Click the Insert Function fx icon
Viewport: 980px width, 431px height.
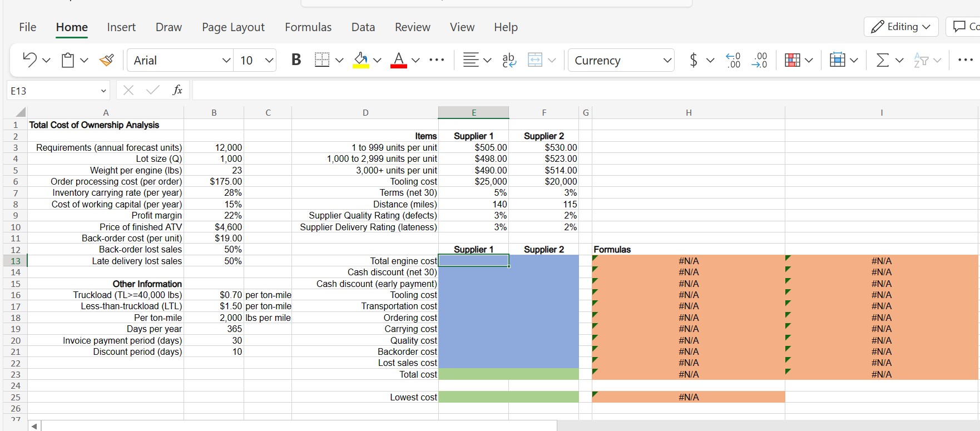coord(177,90)
